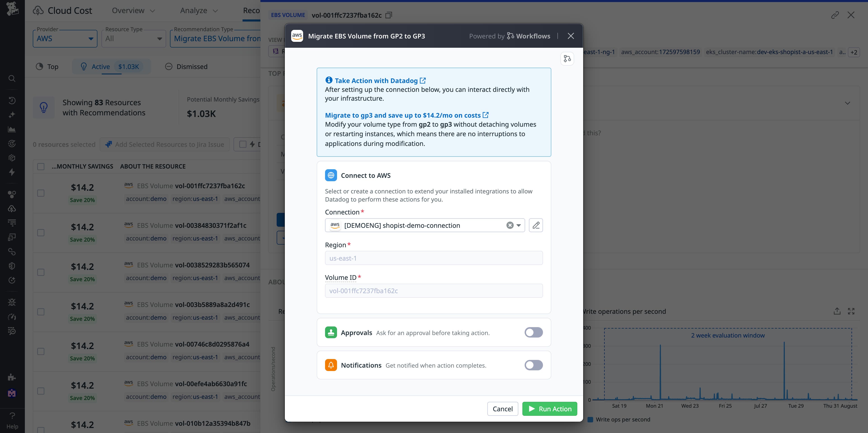Open the security shield icon in sidebar
Image resolution: width=868 pixels, height=433 pixels.
(12, 265)
